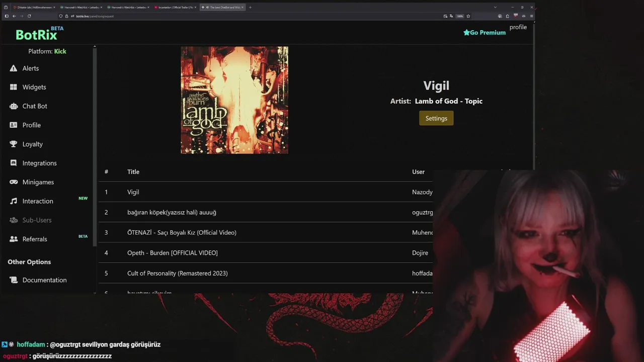Click the Lamb of God album cover

234,100
